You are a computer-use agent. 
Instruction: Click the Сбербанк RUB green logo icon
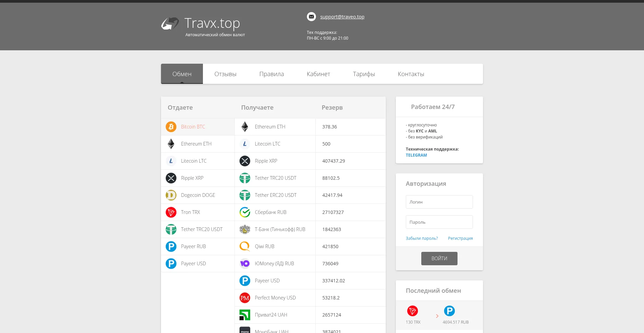point(245,212)
